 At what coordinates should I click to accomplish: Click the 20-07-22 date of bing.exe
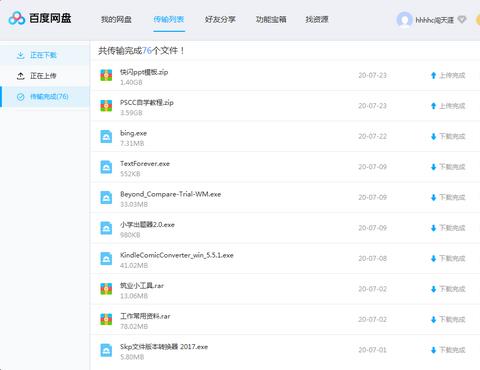(x=373, y=136)
